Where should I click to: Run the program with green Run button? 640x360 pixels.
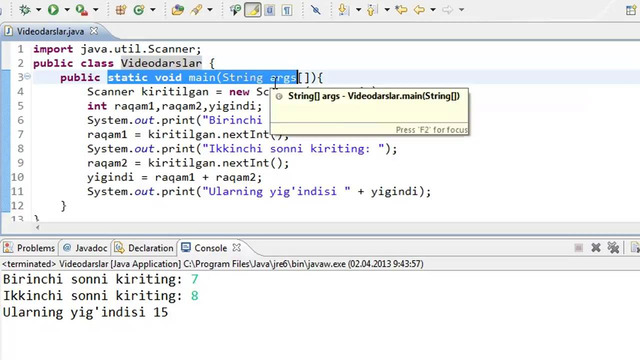click(x=53, y=9)
